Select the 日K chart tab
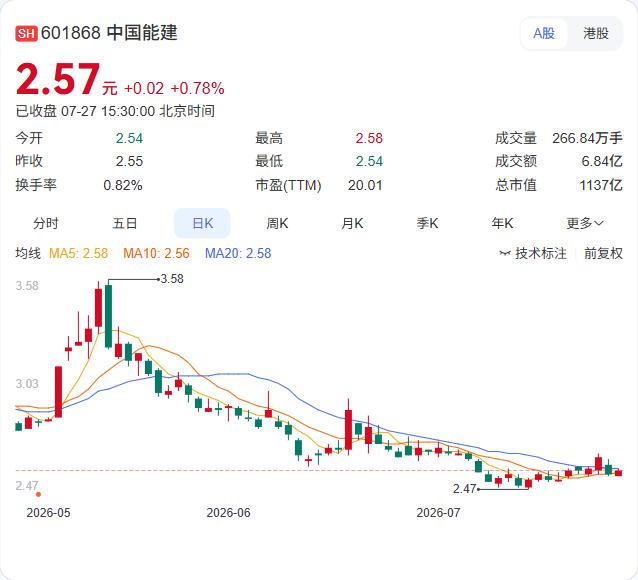638x580 pixels. 202,223
